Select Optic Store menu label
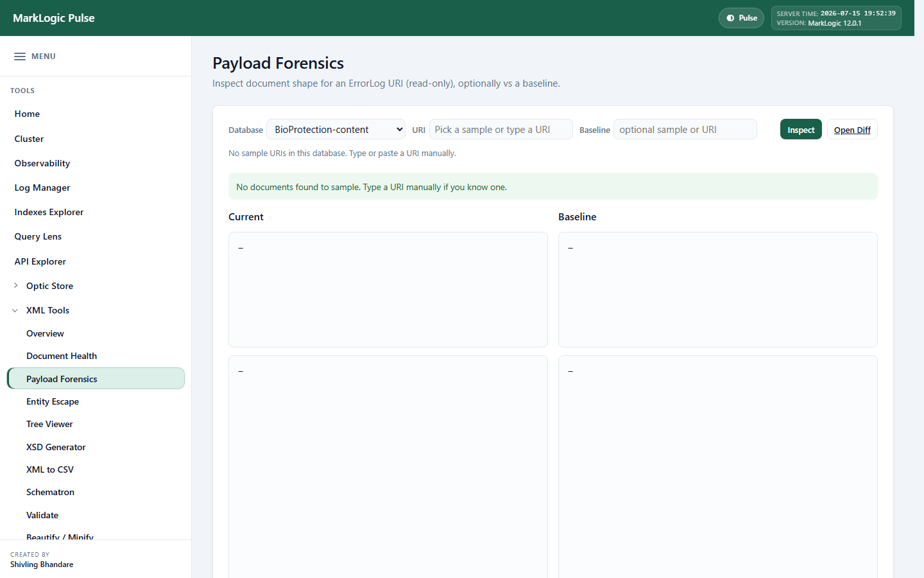Viewport: 924px width, 578px height. coord(49,286)
